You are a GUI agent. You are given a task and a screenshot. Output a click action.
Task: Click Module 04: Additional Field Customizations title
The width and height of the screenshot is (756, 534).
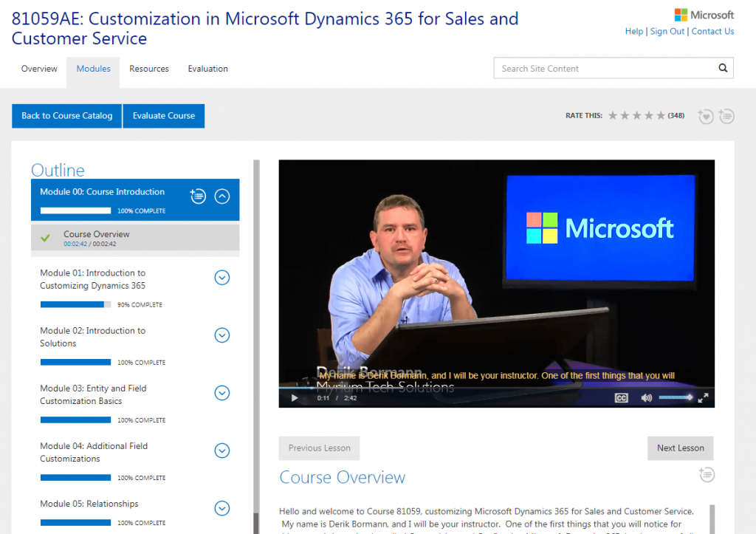tap(94, 452)
